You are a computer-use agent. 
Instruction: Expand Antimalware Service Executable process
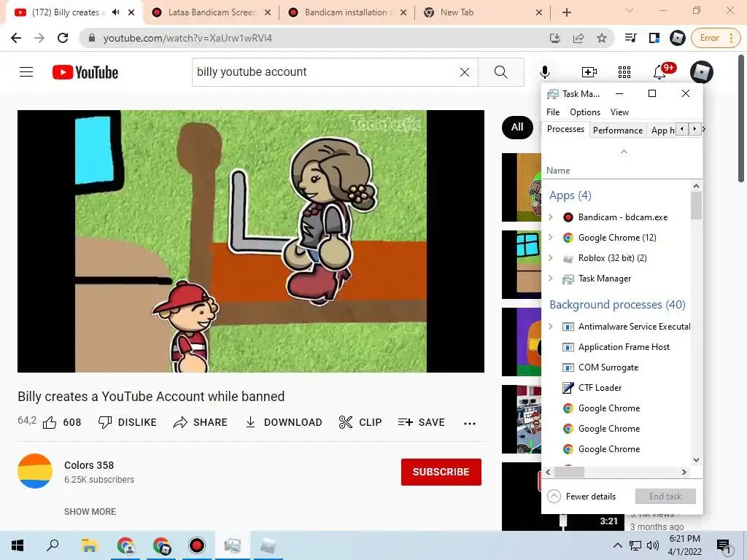(x=551, y=327)
